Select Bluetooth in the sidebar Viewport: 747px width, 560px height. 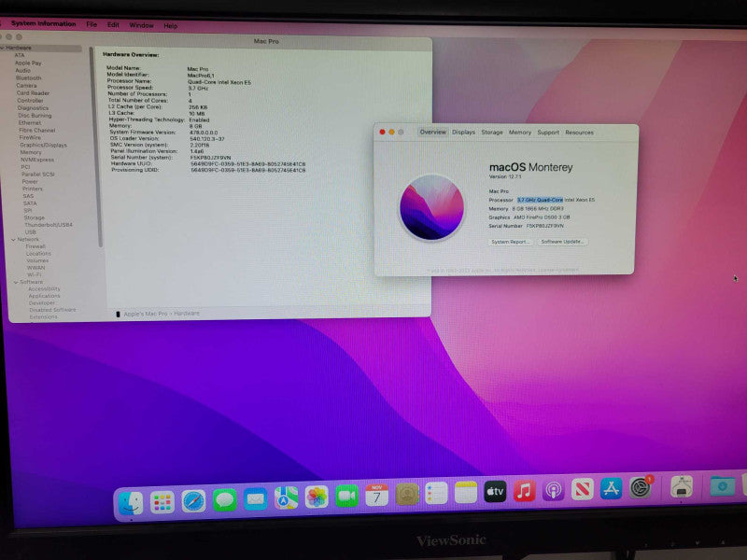29,78
